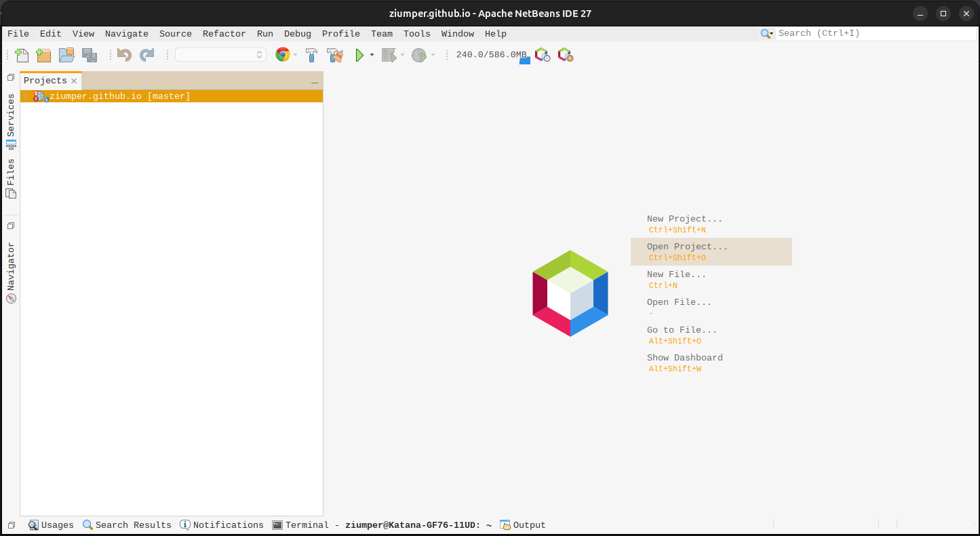Click memory usage indicator to force garbage collection

tap(491, 55)
